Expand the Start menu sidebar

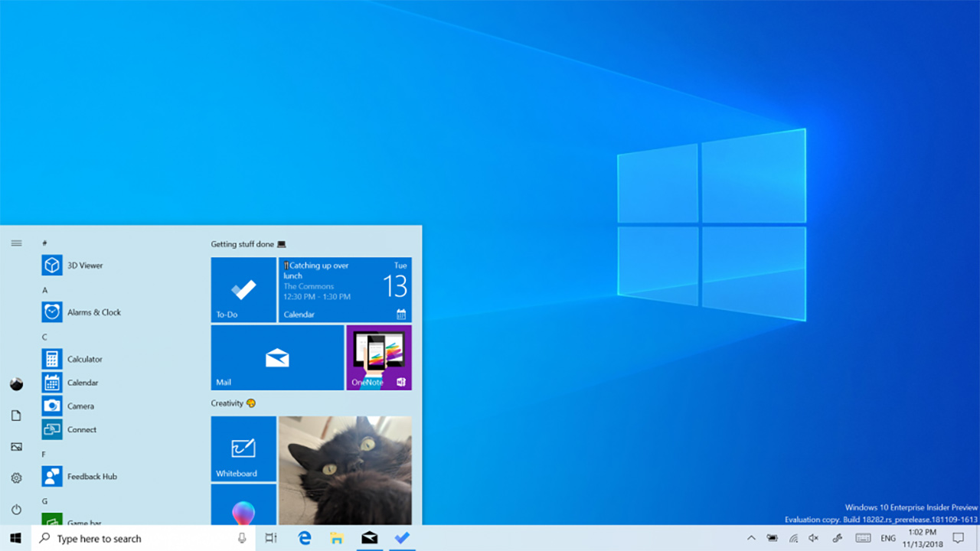click(16, 243)
